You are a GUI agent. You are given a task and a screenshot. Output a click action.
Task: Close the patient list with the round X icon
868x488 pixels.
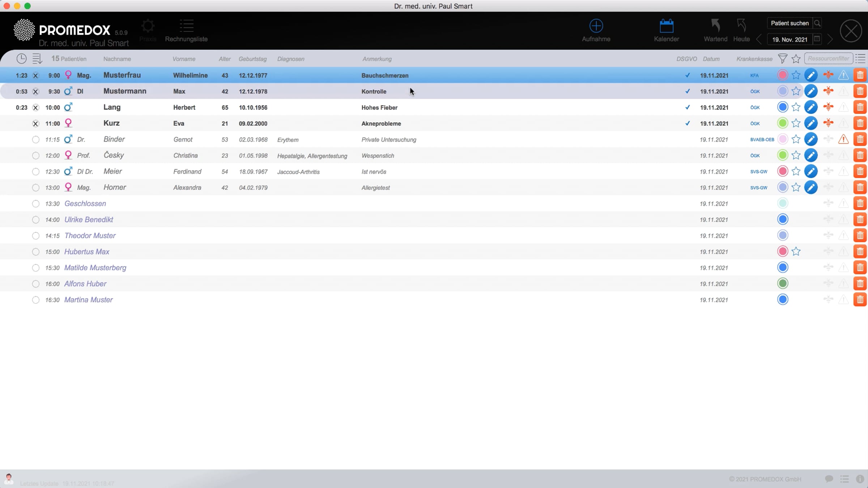[851, 31]
